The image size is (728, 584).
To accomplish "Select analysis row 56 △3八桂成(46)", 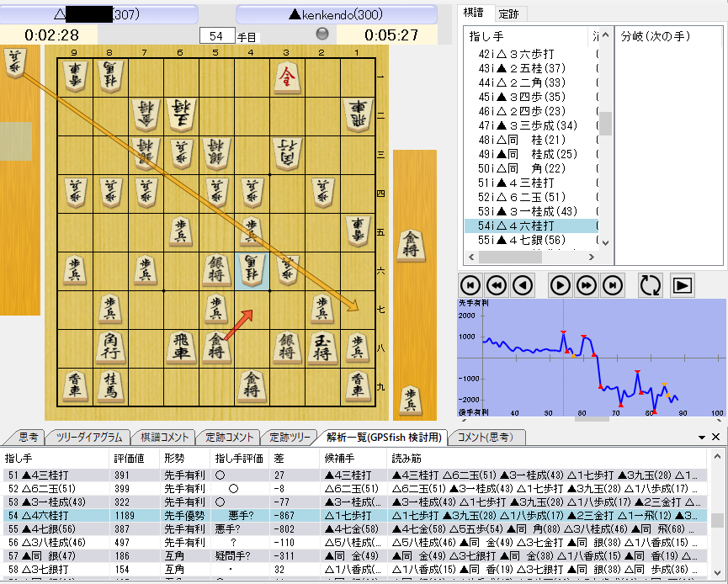I will click(354, 542).
